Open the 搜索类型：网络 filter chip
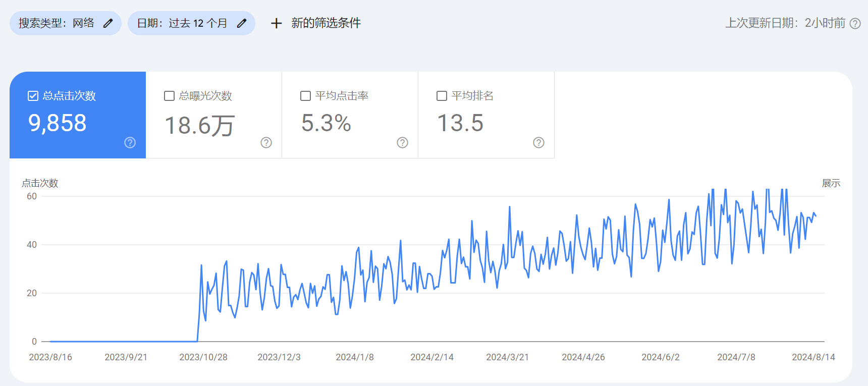This screenshot has height=386, width=868. tap(66, 23)
